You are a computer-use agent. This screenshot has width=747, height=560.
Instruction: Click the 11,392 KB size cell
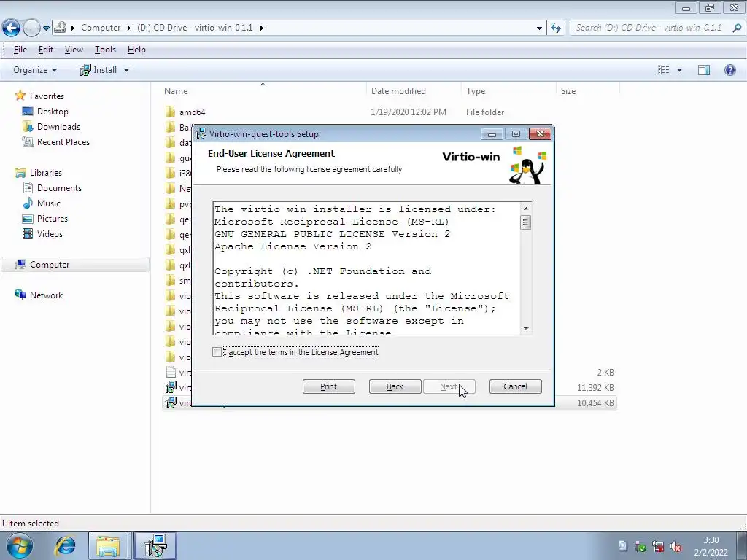tap(595, 388)
